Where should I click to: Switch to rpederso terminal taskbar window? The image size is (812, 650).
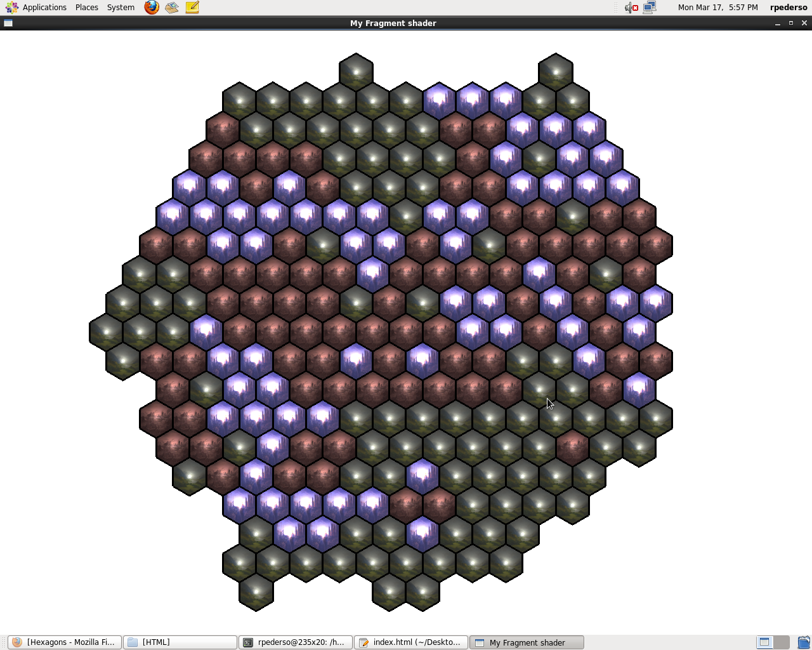coord(295,642)
